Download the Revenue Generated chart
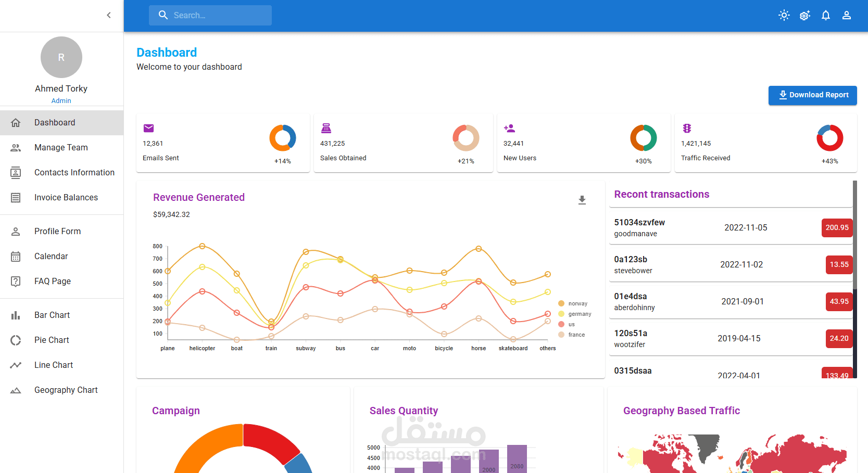The width and height of the screenshot is (868, 473). [582, 200]
